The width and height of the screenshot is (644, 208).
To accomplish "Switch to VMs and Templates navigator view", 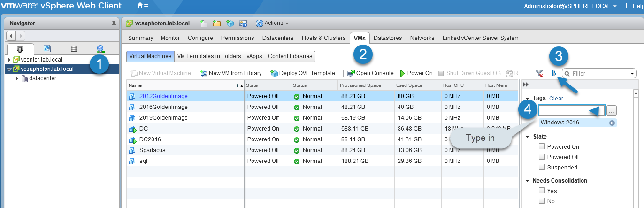I will [47, 48].
